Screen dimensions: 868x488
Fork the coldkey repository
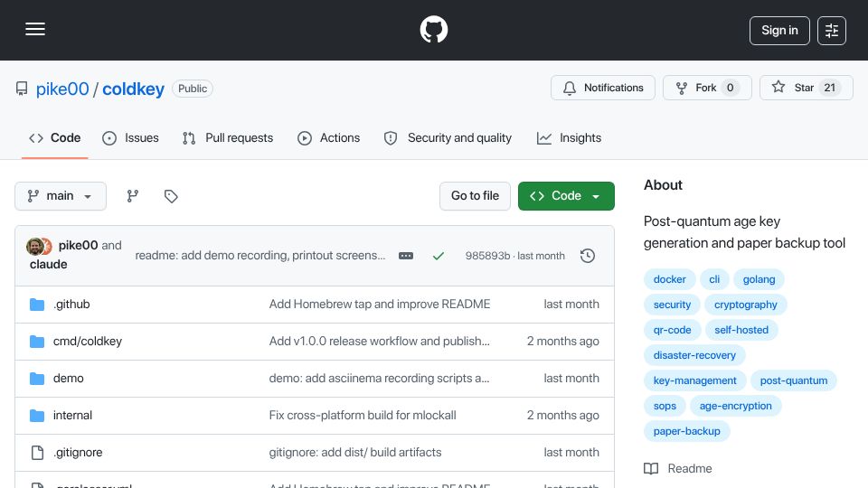click(x=707, y=88)
